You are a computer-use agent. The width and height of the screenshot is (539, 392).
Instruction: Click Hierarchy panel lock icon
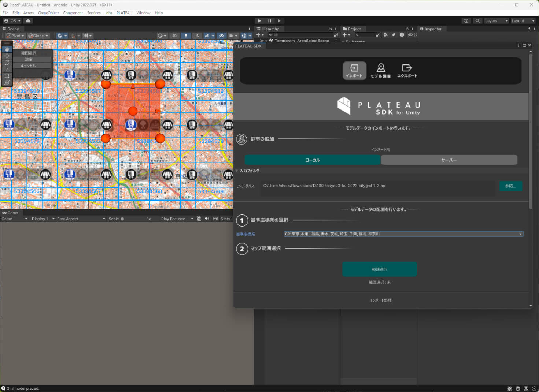coord(330,29)
